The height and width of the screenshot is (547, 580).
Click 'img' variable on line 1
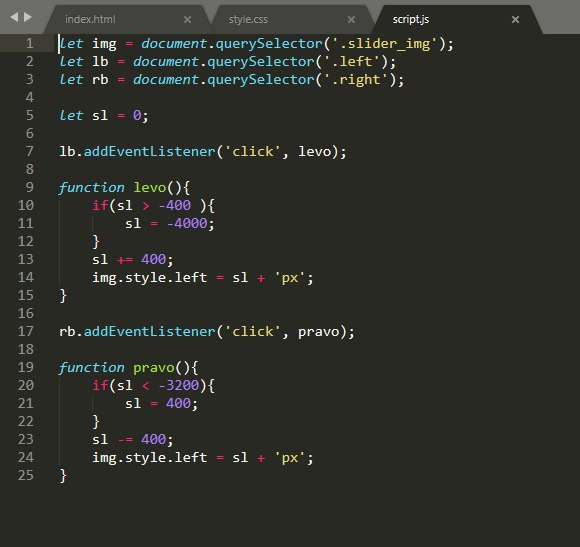[104, 44]
